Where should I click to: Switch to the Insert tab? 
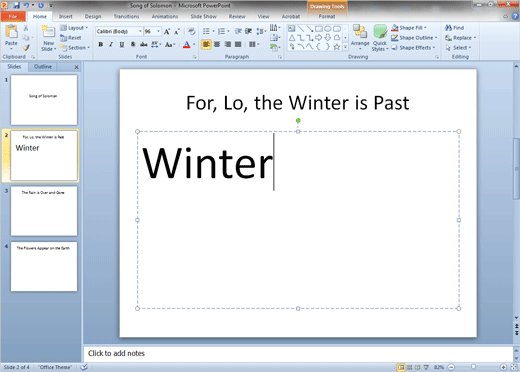click(x=66, y=16)
